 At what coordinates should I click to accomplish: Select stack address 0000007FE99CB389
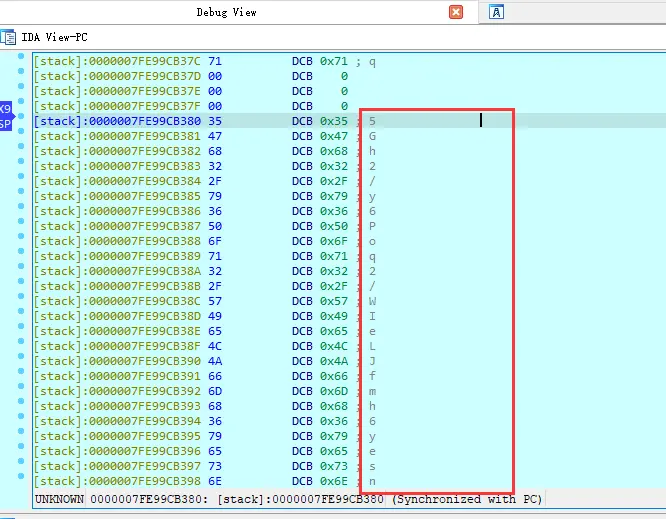117,256
